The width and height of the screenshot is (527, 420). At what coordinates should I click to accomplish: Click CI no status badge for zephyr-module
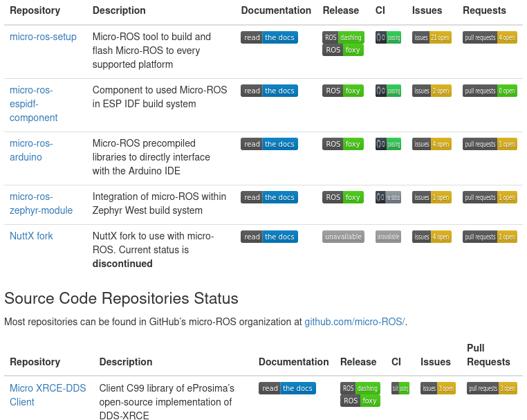pyautogui.click(x=388, y=197)
